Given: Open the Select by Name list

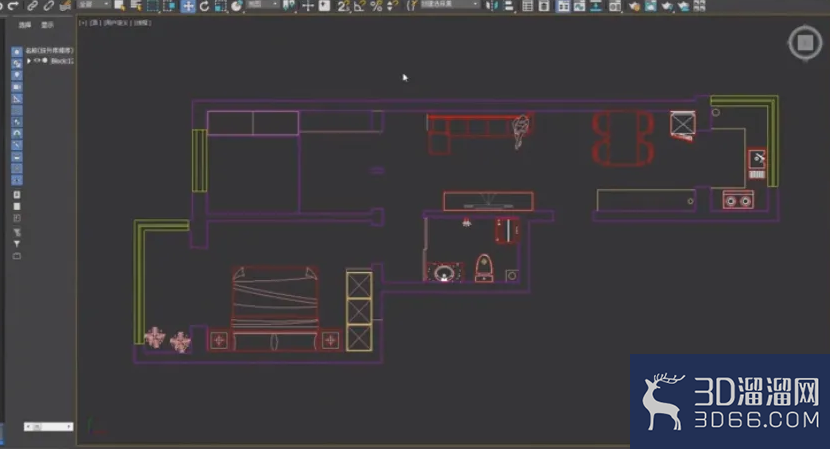Looking at the screenshot, I should coord(136,5).
